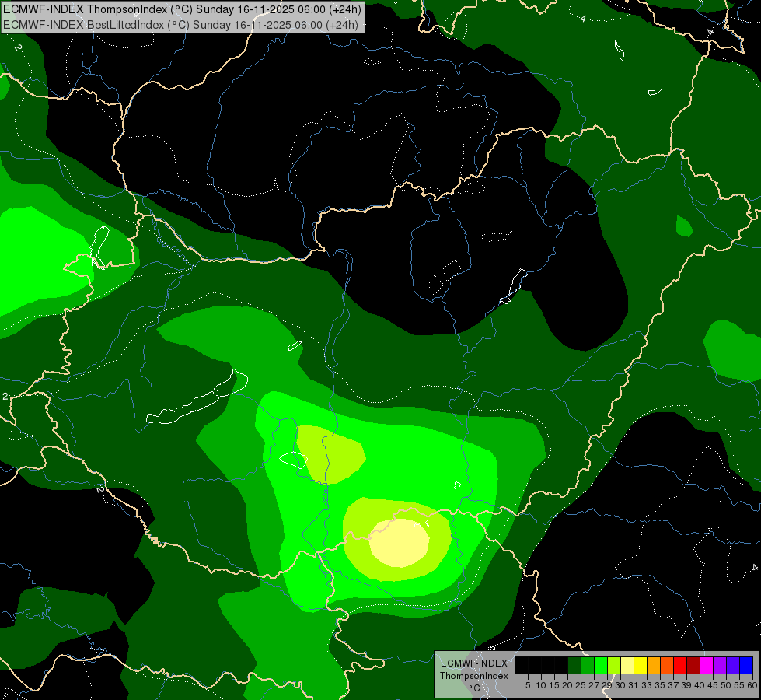The image size is (761, 700).
Task: Click the legend tick value '27'
Action: [594, 685]
